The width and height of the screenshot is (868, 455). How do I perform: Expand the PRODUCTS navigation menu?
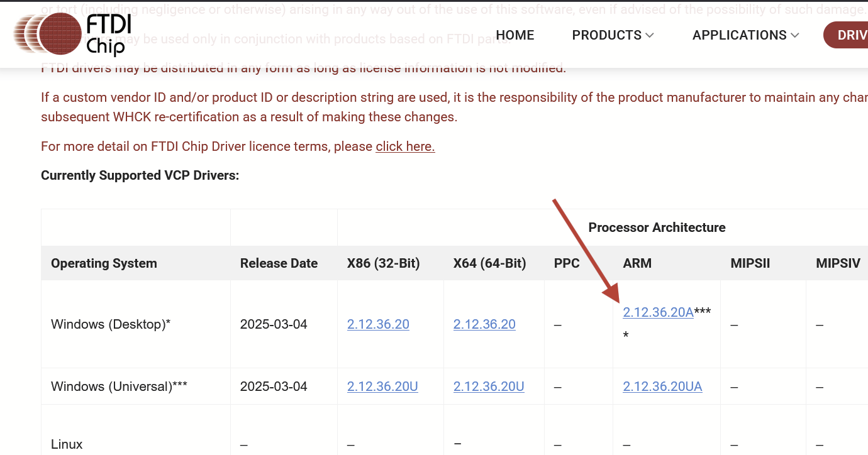point(613,35)
